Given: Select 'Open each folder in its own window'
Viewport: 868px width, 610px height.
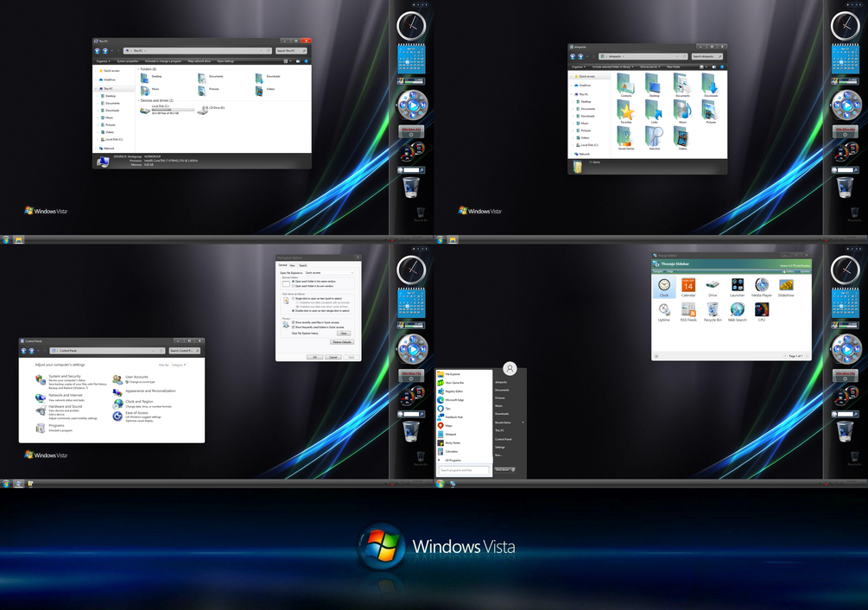Looking at the screenshot, I should click(313, 286).
